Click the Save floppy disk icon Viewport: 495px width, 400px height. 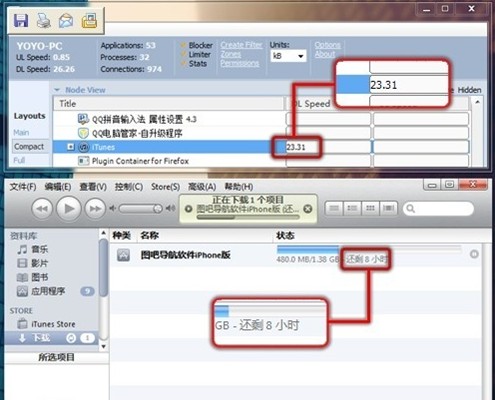point(21,20)
